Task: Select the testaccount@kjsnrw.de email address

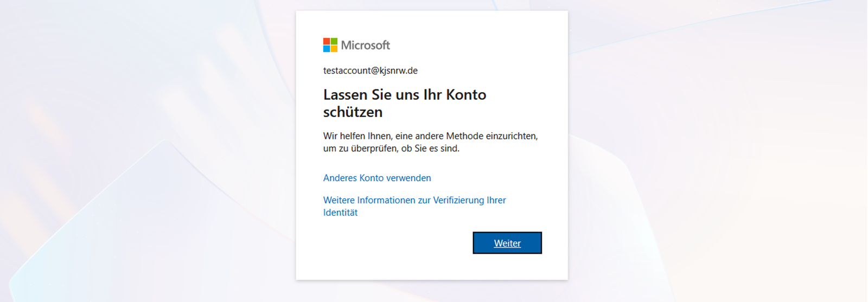Action: point(370,70)
